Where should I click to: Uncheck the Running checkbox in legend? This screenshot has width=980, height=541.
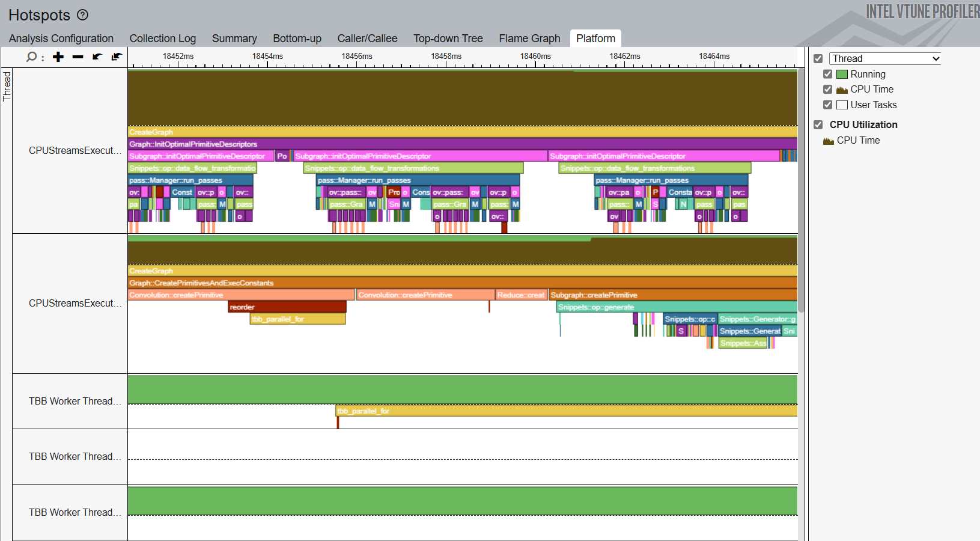point(827,74)
